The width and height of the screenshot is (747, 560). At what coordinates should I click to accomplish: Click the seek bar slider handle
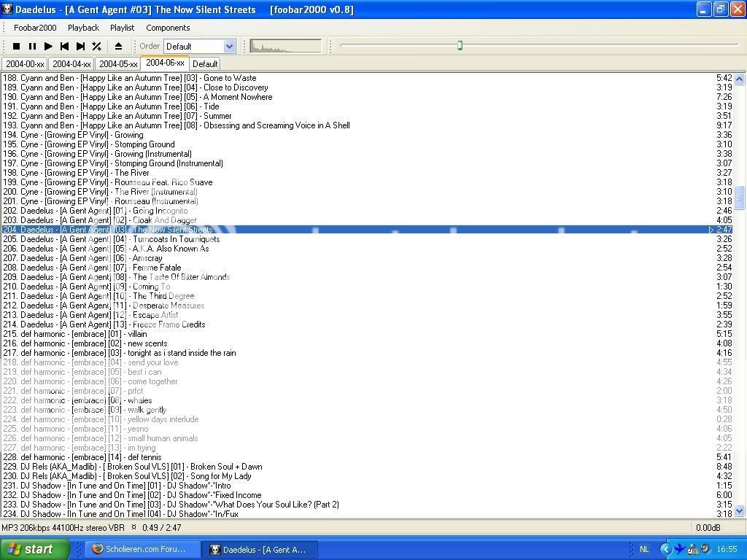[460, 45]
